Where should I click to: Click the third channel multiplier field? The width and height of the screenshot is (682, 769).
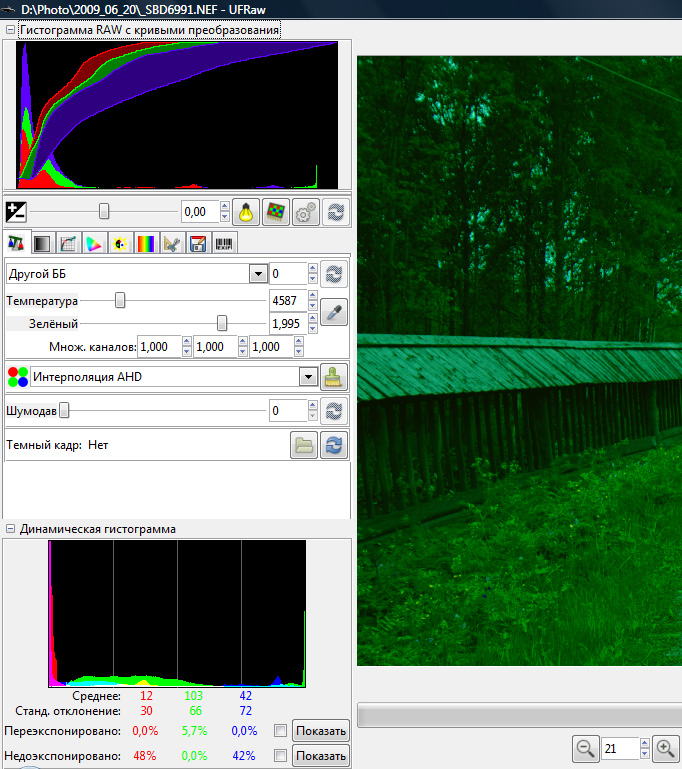pos(272,347)
